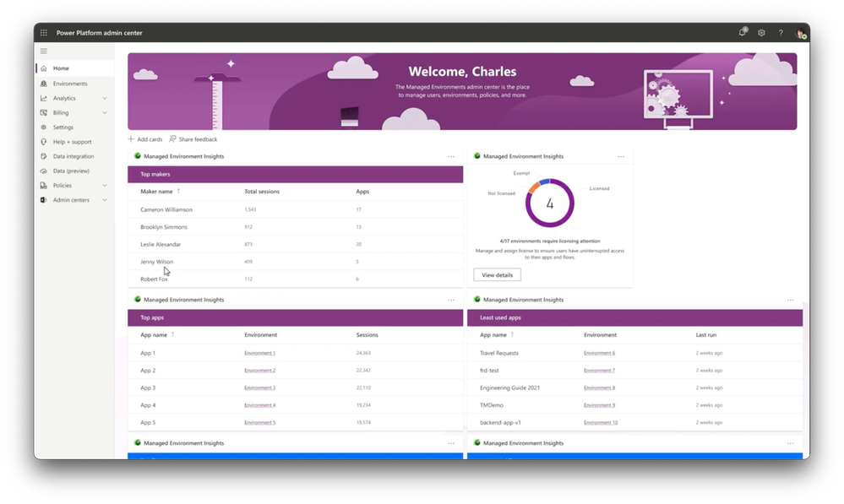This screenshot has height=504, width=844.
Task: Click the Environments icon in sidebar
Action: pos(44,84)
